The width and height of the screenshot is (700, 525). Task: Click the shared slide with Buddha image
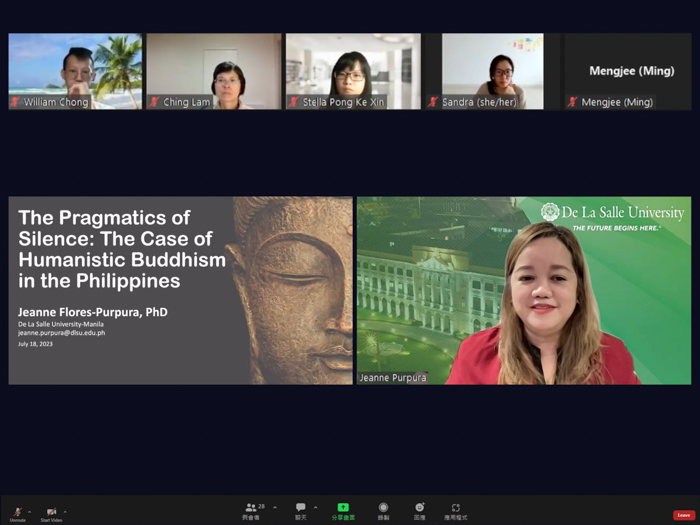pos(180,291)
